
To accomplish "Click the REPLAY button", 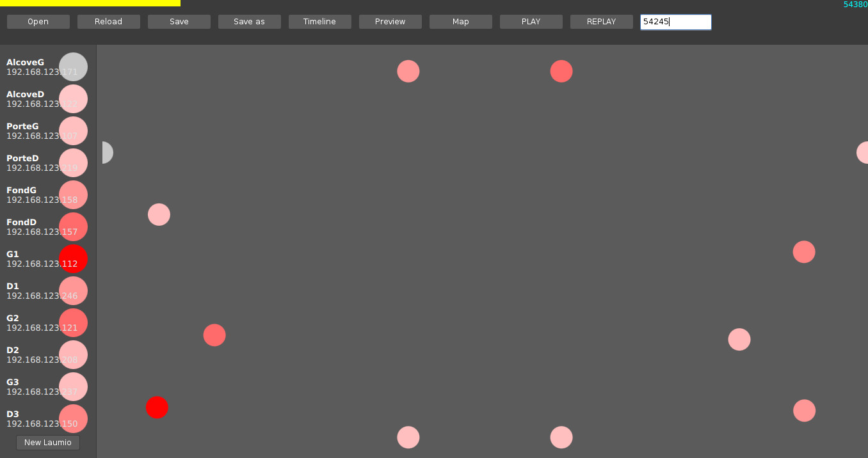I will coord(602,22).
